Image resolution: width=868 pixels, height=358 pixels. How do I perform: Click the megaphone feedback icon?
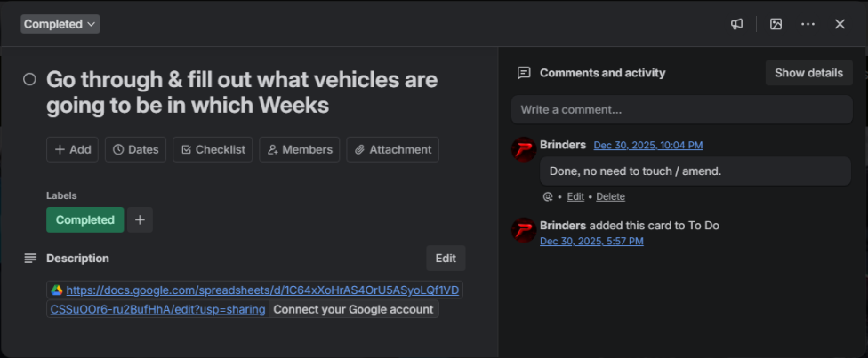click(736, 24)
